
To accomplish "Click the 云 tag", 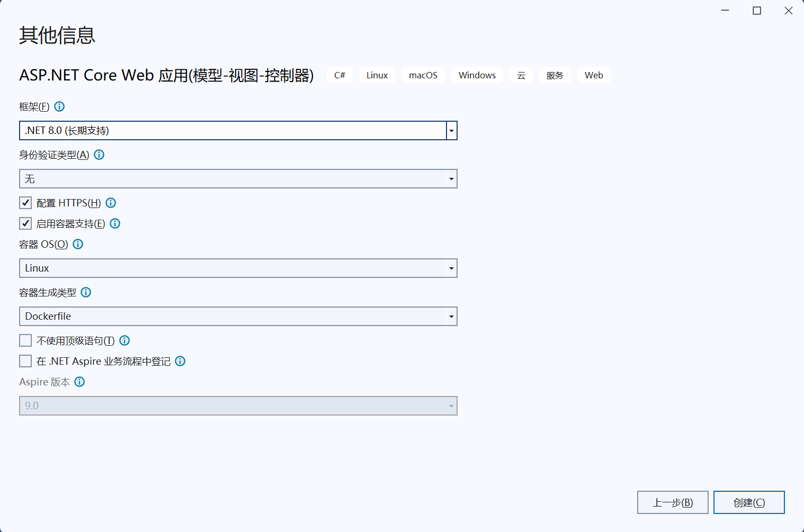I will pyautogui.click(x=521, y=75).
